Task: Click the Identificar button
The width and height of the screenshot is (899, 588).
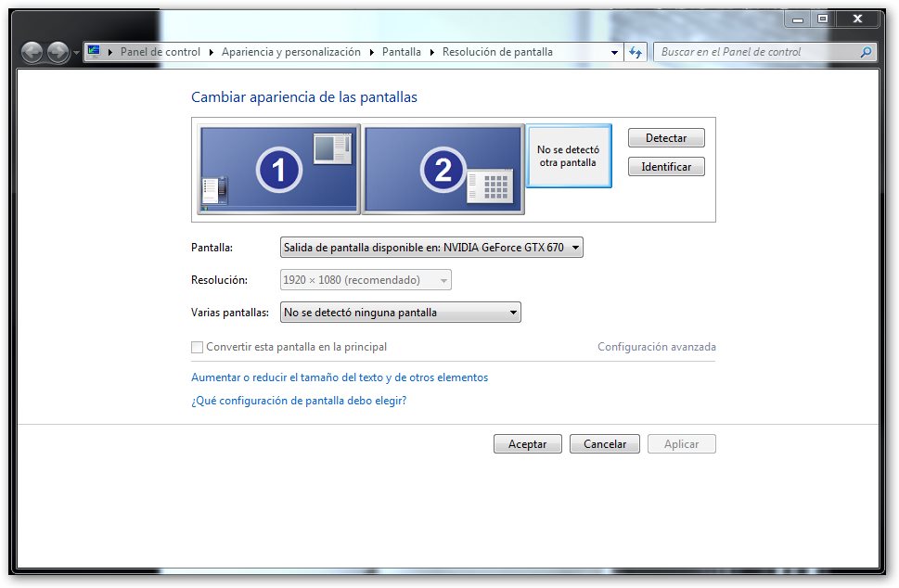Action: [x=666, y=167]
